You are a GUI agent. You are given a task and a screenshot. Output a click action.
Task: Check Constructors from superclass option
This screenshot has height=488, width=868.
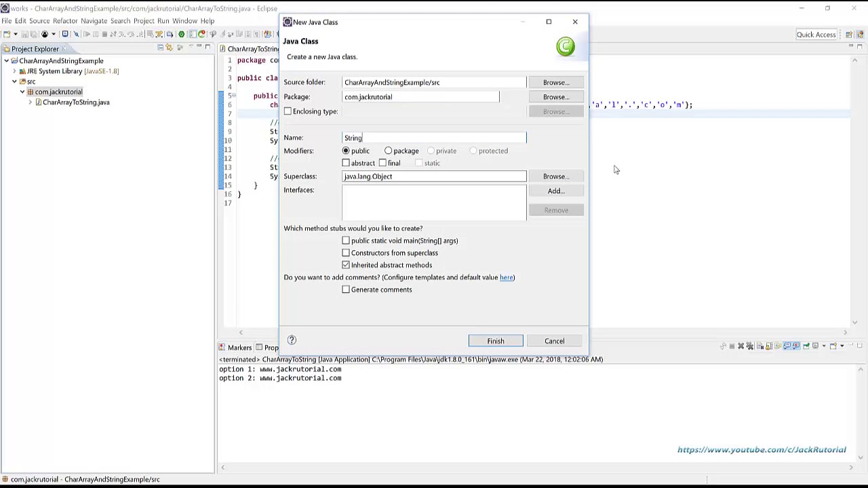point(346,253)
